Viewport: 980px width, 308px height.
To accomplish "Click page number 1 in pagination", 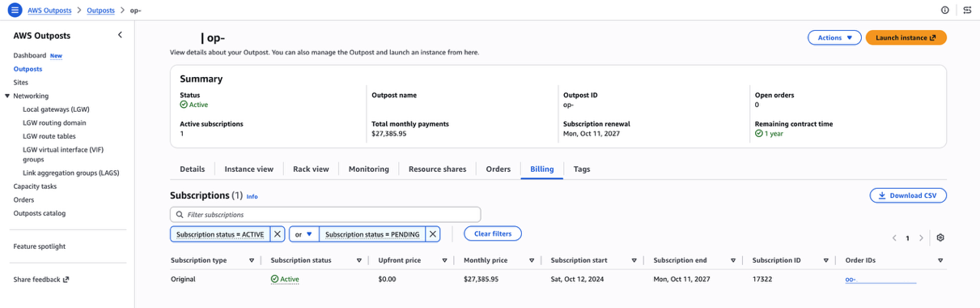I will point(907,238).
